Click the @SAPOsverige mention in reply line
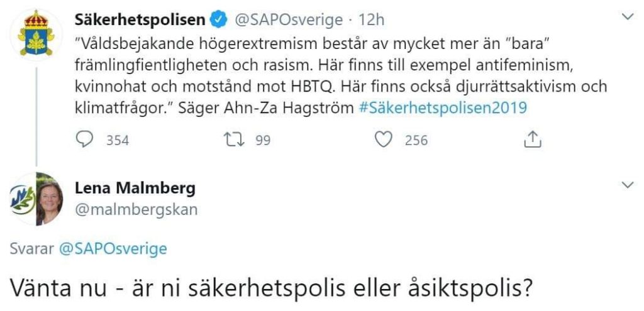Viewport: 644px width, 311px height. pos(113,249)
